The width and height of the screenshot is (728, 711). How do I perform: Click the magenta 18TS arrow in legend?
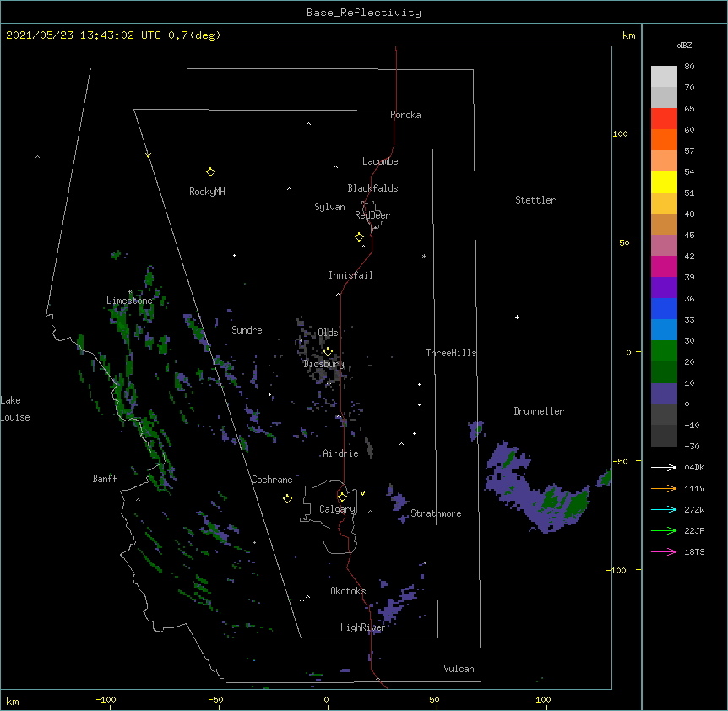[x=664, y=551]
